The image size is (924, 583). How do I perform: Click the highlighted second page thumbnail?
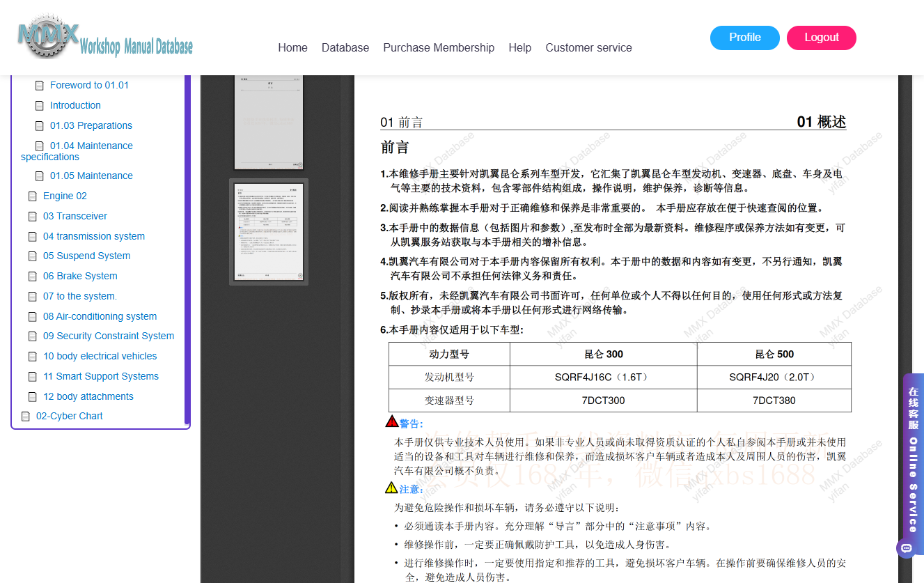(269, 232)
